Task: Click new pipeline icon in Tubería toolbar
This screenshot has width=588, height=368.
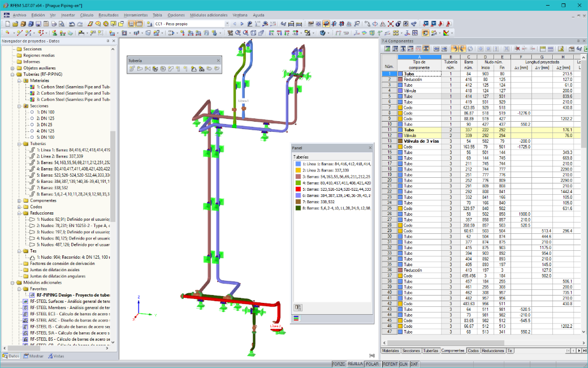Action: [x=132, y=69]
